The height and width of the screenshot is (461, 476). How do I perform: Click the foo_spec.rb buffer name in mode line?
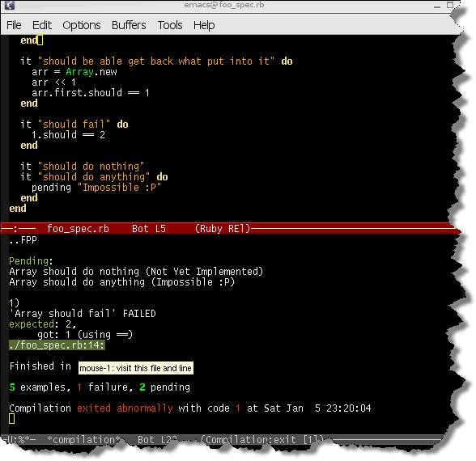pyautogui.click(x=78, y=229)
